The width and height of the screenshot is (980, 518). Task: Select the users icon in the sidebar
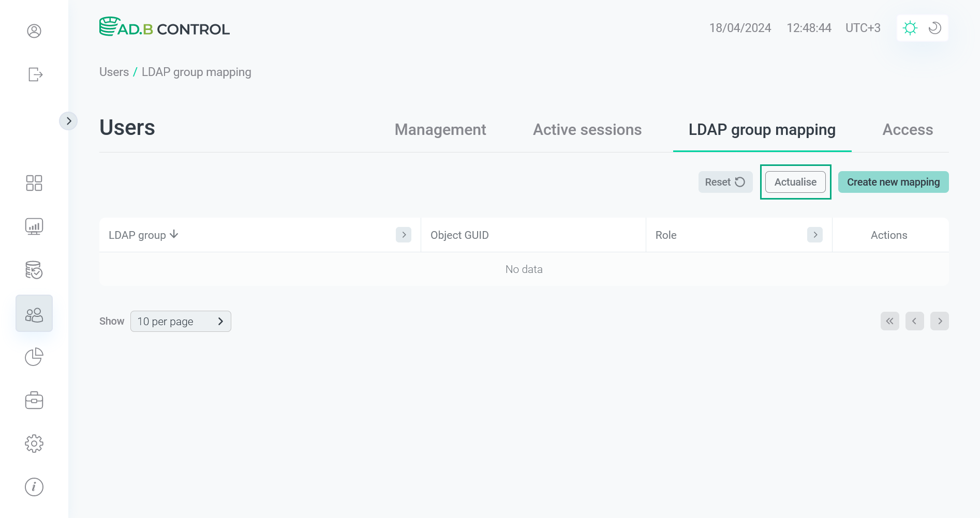pyautogui.click(x=34, y=313)
